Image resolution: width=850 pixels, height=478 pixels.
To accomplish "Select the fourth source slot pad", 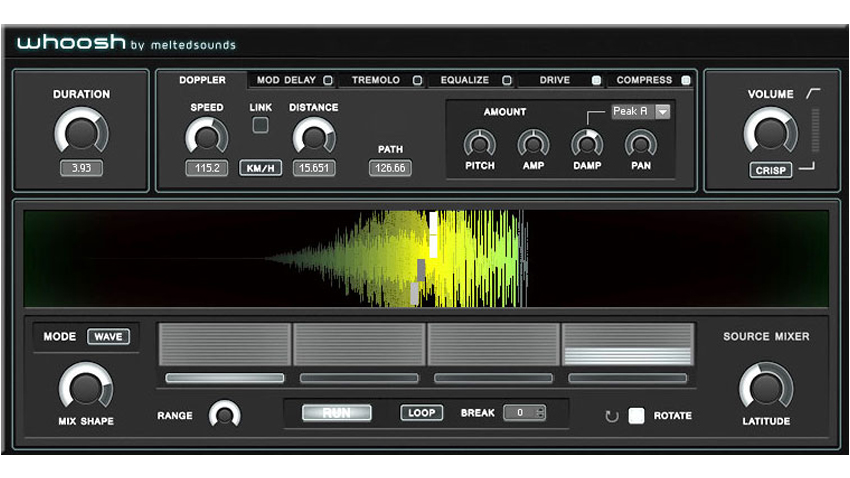I will [628, 344].
